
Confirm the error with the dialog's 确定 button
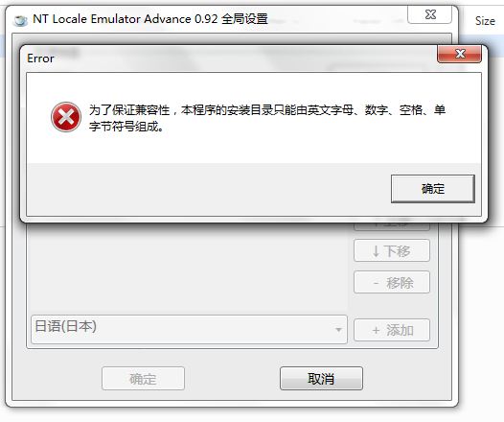pyautogui.click(x=433, y=189)
